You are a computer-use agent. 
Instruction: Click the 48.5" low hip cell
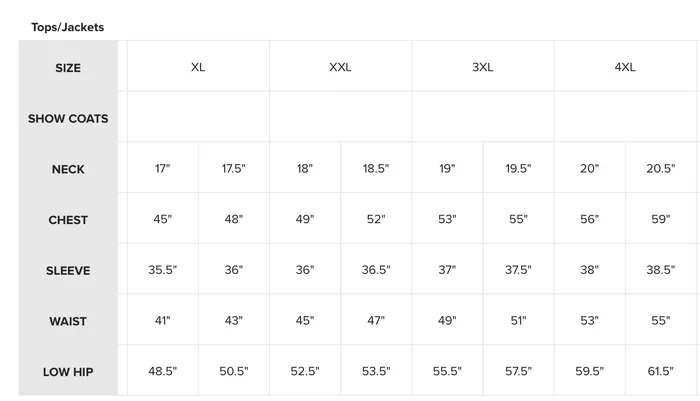point(162,371)
